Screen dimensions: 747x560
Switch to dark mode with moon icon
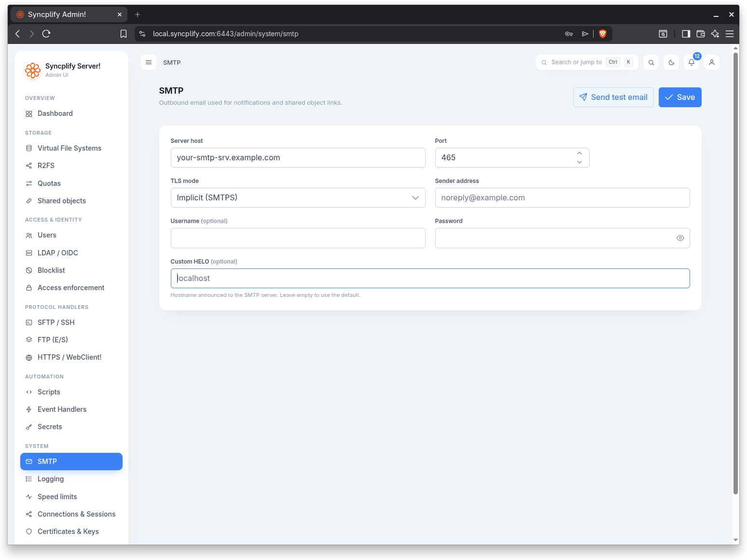[671, 62]
